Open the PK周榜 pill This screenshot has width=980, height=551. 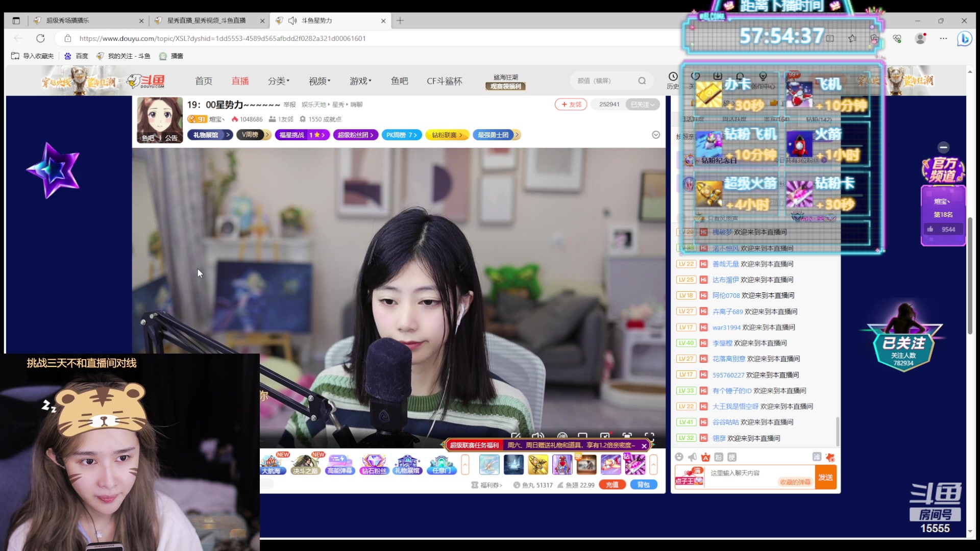(401, 135)
